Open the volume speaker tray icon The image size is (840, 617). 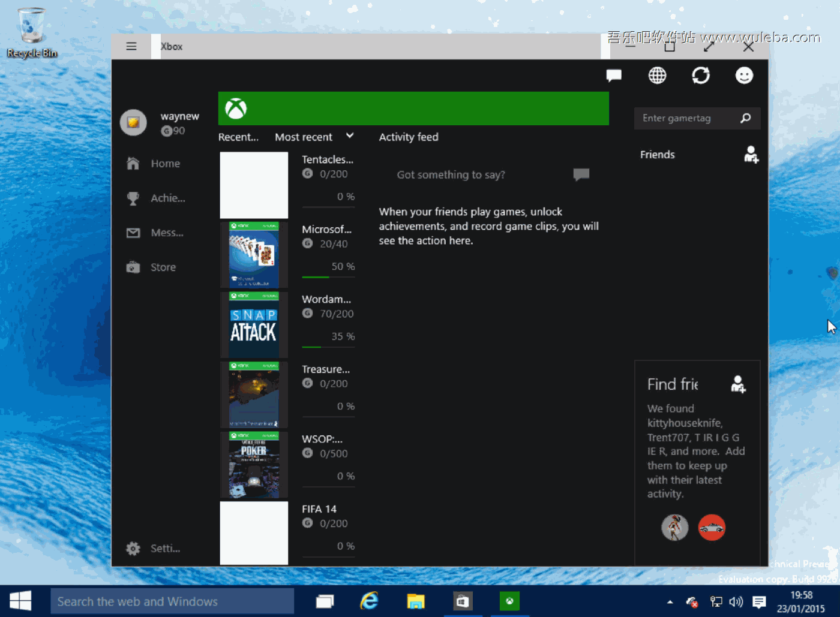coord(736,602)
